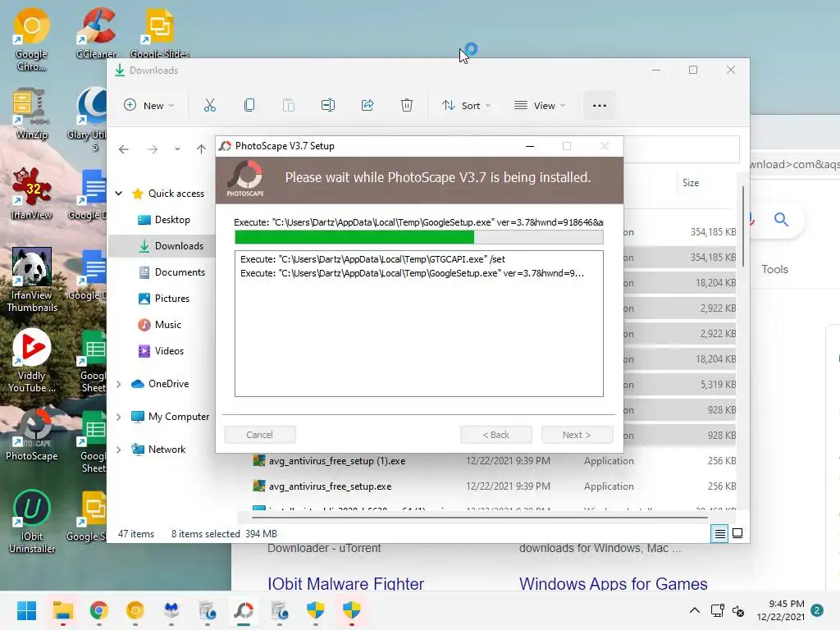Screen dimensions: 840x630
Task: Open the IrfanView desktop shortcut
Action: [31, 194]
